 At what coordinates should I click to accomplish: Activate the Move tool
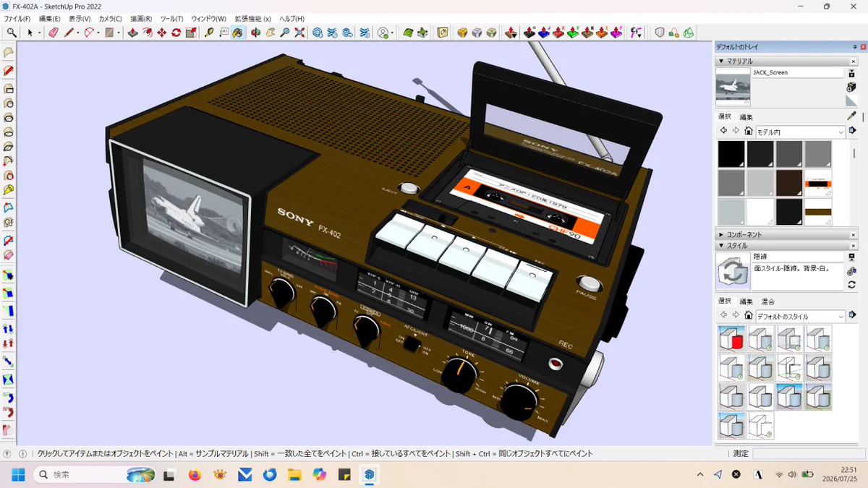[x=161, y=33]
